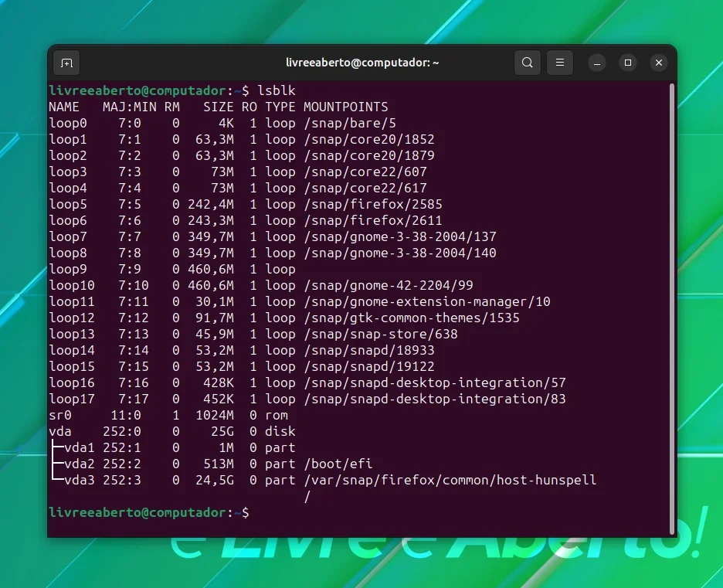
Task: Click the sr0 rom device row
Action: pyautogui.click(x=168, y=415)
